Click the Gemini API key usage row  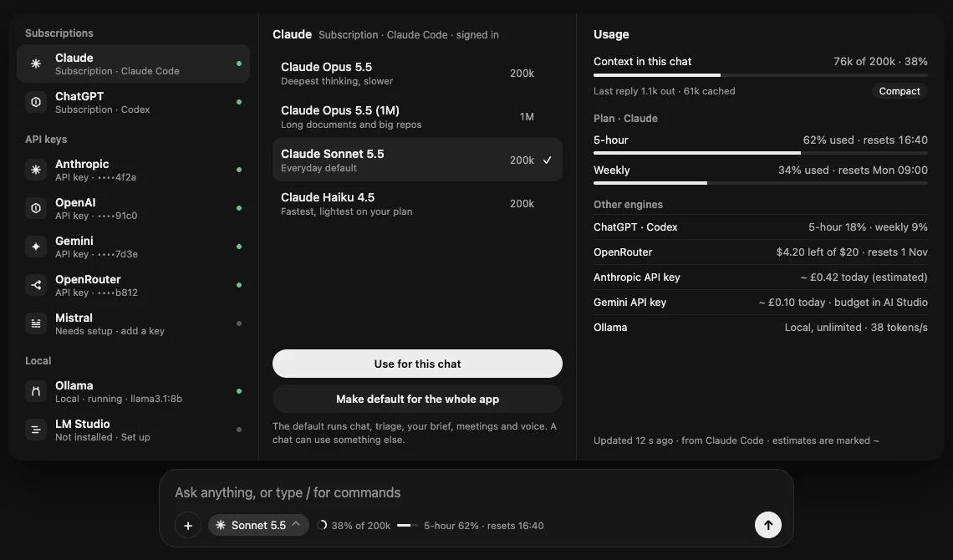[x=761, y=302]
